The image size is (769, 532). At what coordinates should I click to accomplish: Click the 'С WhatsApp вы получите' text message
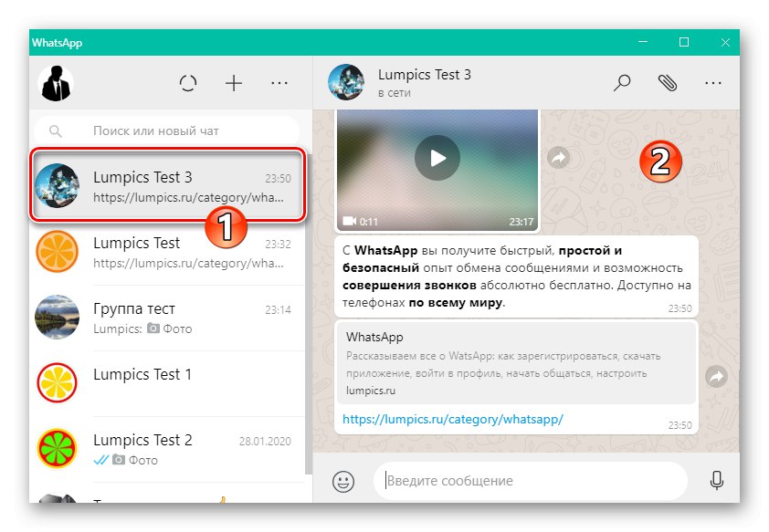516,276
